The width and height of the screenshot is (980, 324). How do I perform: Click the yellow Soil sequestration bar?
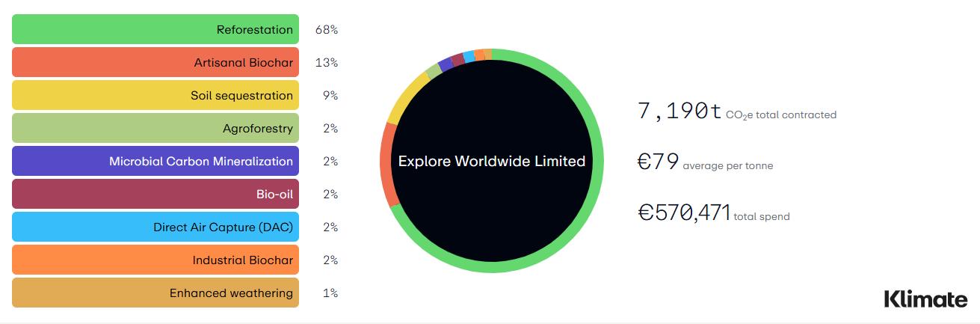point(155,96)
